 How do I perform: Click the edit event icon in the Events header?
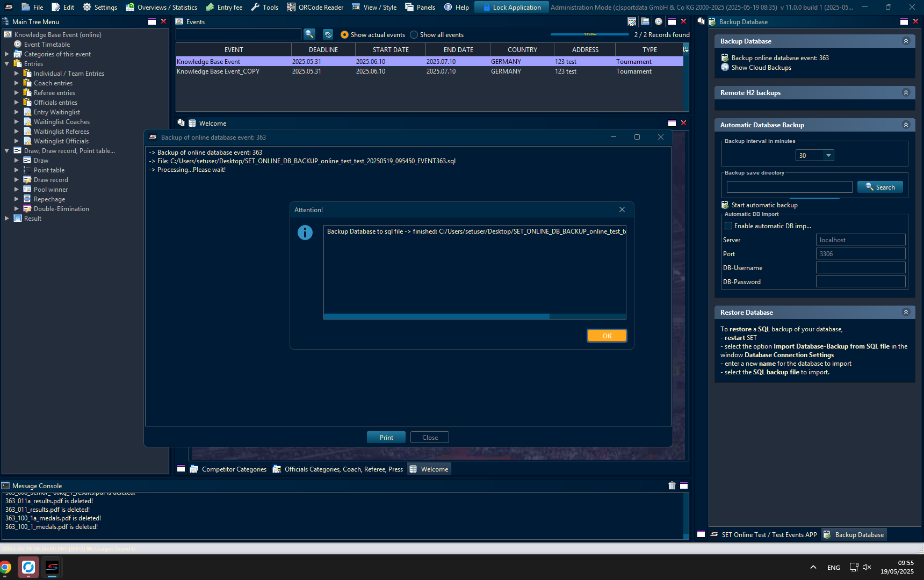click(632, 21)
